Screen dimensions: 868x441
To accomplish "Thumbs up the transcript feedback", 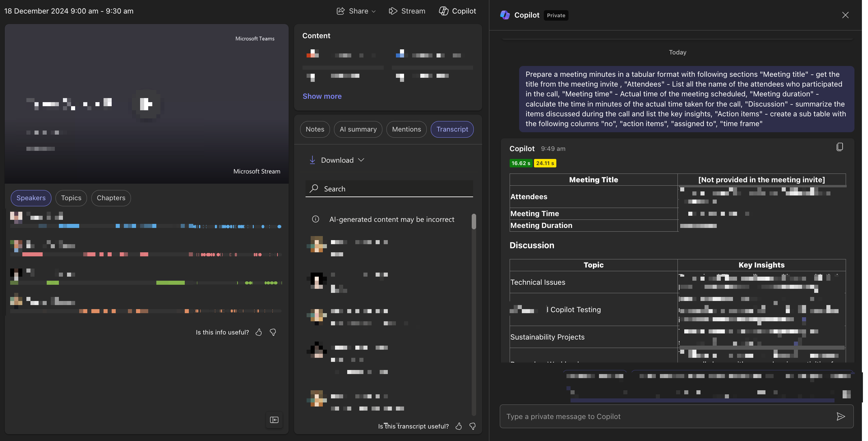I will click(x=459, y=426).
